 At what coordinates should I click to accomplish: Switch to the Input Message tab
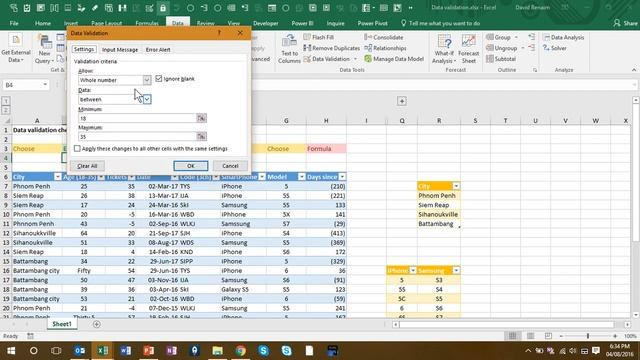(120, 49)
